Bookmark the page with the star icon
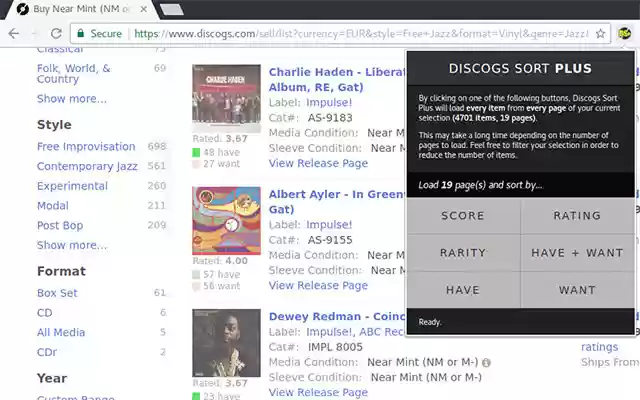The image size is (640, 400). [x=600, y=33]
